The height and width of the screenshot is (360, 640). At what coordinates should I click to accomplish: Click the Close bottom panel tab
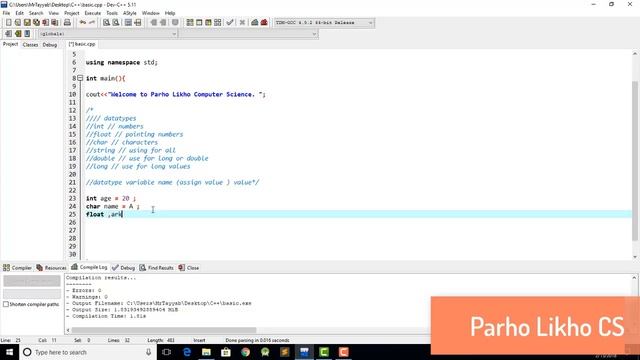(189, 268)
